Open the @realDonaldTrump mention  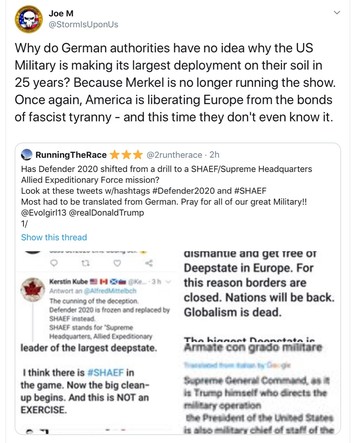pyautogui.click(x=106, y=213)
